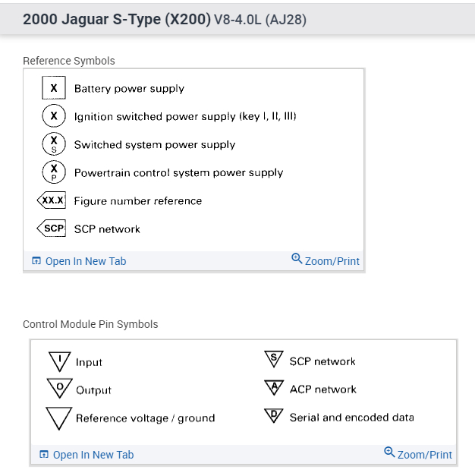Click the Battery power supply square symbol
The width and height of the screenshot is (475, 476).
pyautogui.click(x=53, y=88)
